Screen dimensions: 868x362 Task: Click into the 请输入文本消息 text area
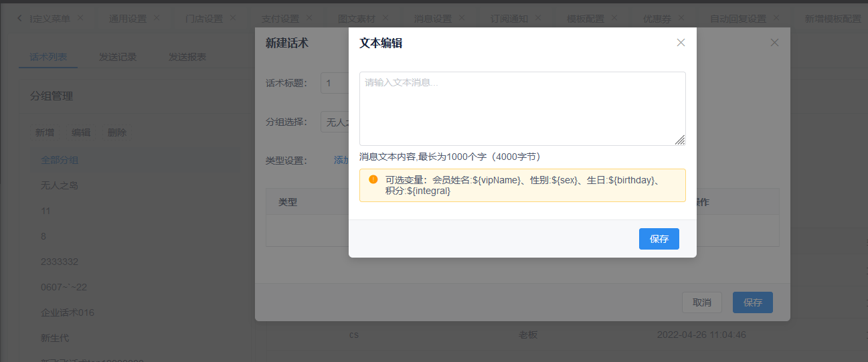522,108
